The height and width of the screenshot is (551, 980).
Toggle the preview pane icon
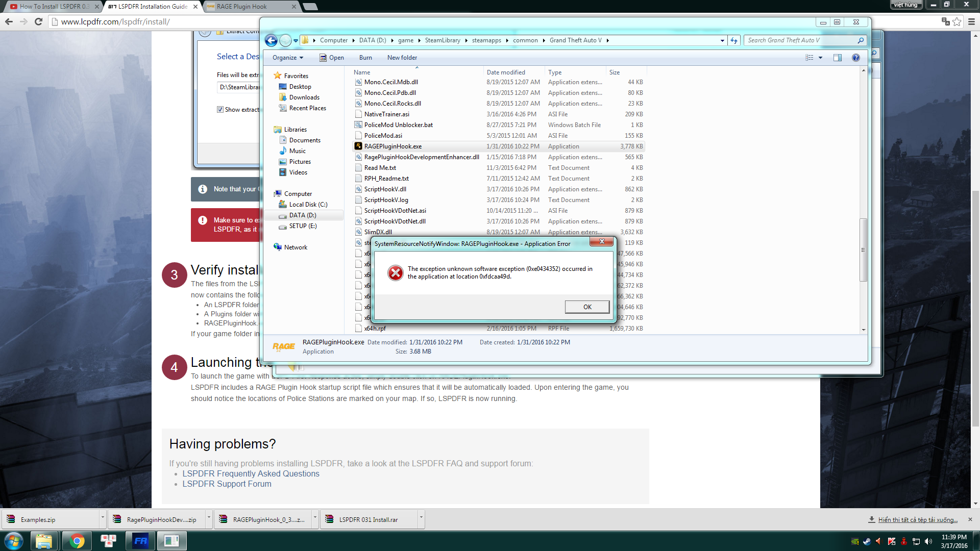(x=838, y=58)
